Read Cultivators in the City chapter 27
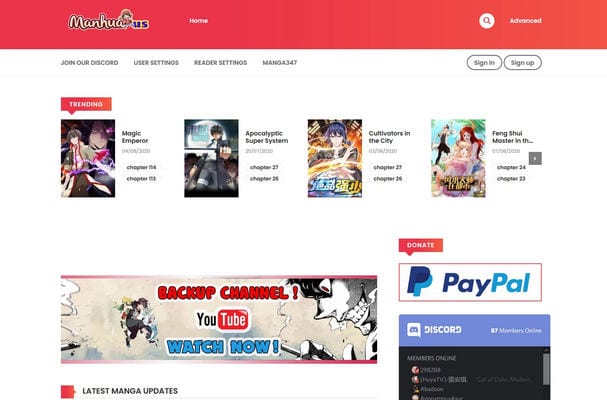Image resolution: width=607 pixels, height=400 pixels. (388, 167)
